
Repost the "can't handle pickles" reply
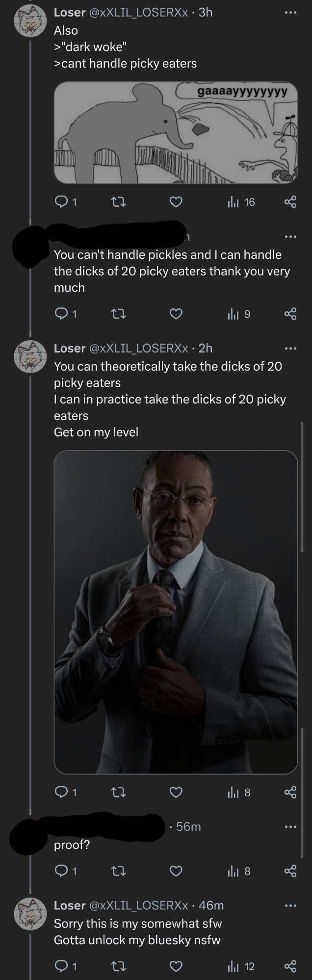[x=118, y=313]
